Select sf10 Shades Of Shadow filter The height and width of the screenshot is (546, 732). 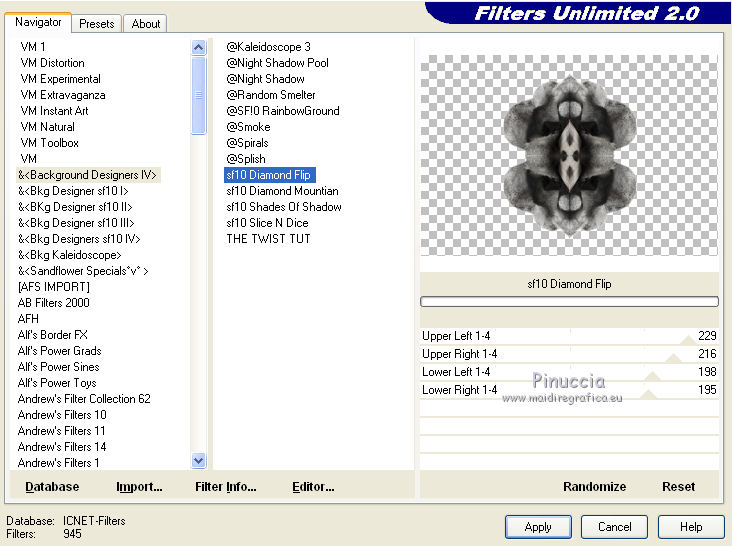[284, 207]
